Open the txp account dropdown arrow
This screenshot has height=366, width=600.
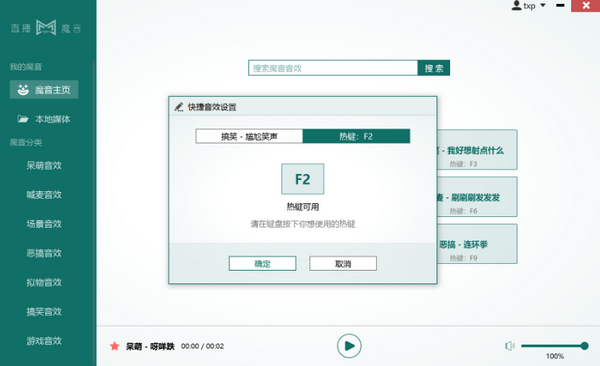pos(543,5)
